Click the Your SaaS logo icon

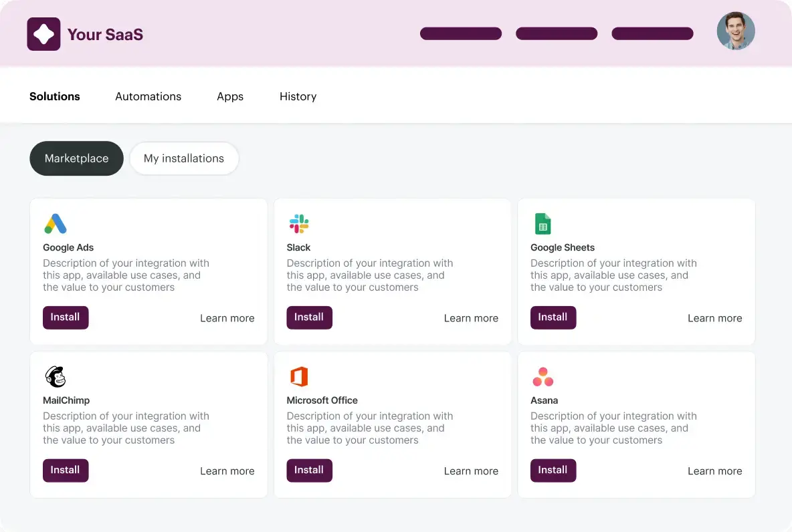pos(43,34)
